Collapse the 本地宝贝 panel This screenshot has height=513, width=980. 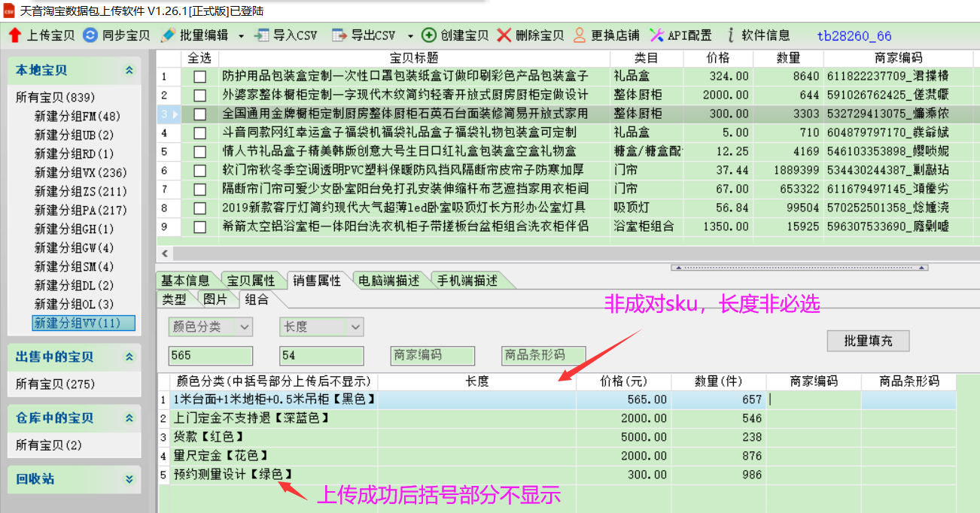[x=129, y=71]
